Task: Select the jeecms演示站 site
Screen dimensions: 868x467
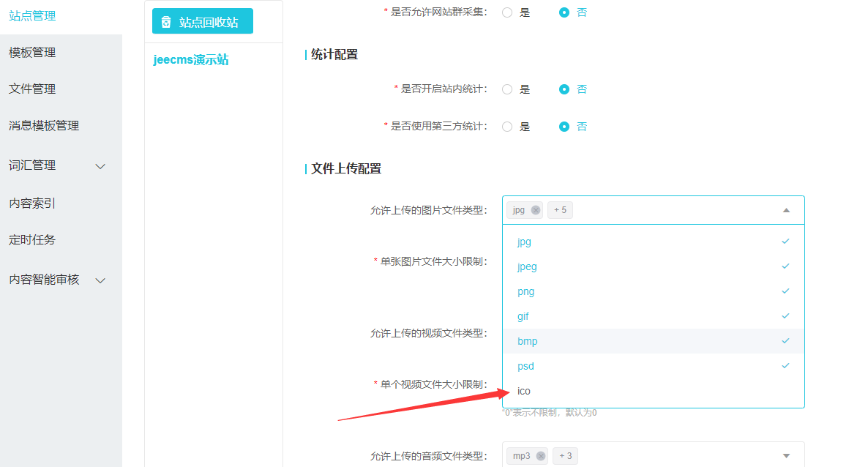Action: pyautogui.click(x=191, y=60)
